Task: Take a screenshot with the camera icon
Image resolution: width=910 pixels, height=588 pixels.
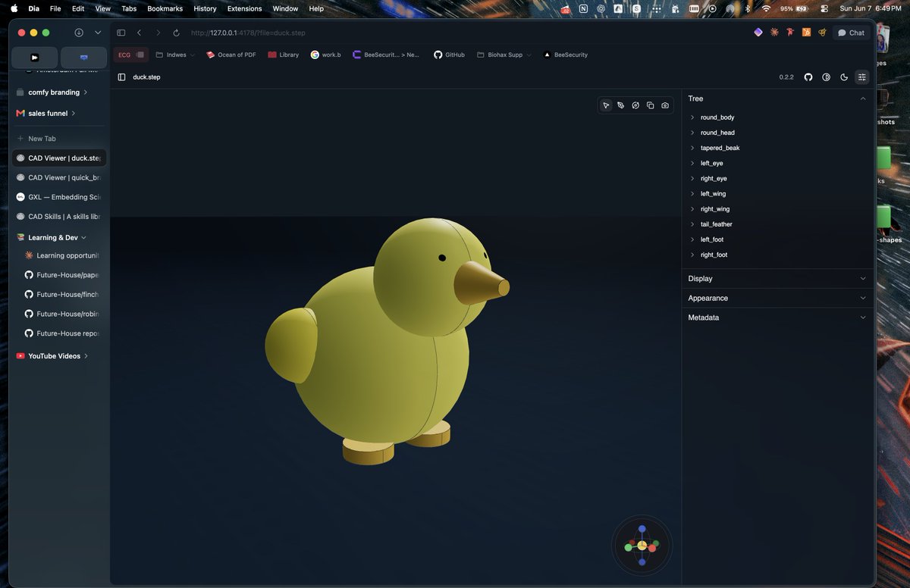Action: coord(665,105)
